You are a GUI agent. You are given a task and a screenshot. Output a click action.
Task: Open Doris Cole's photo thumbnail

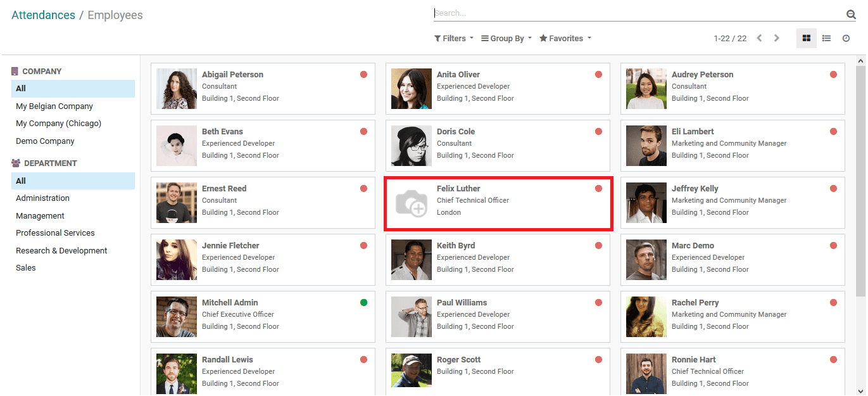[412, 146]
